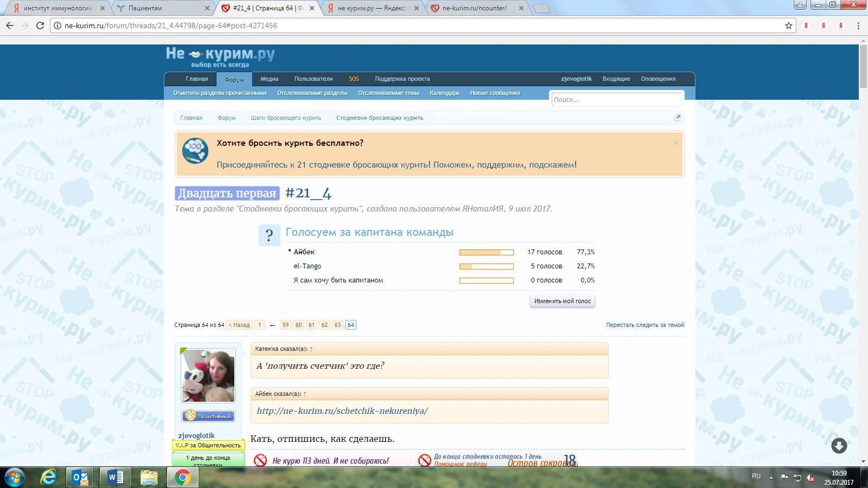
Task: Click the browser forward arrow
Action: 25,25
